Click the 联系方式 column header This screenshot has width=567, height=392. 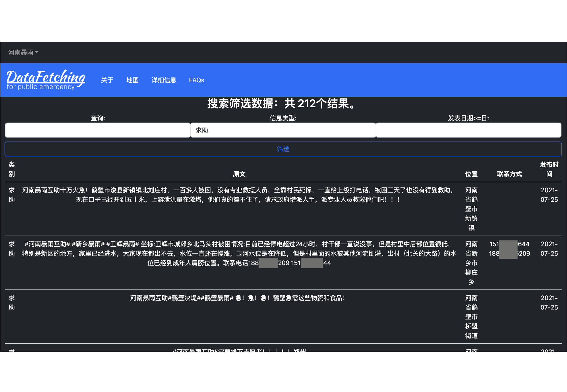[509, 174]
